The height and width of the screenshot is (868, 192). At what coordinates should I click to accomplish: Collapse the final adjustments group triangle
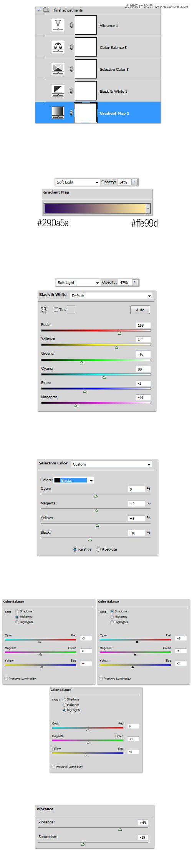[38, 10]
